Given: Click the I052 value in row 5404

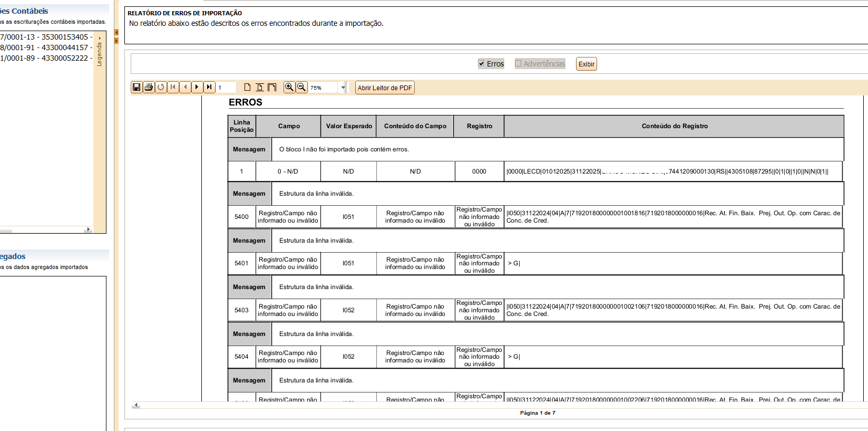Looking at the screenshot, I should (348, 357).
